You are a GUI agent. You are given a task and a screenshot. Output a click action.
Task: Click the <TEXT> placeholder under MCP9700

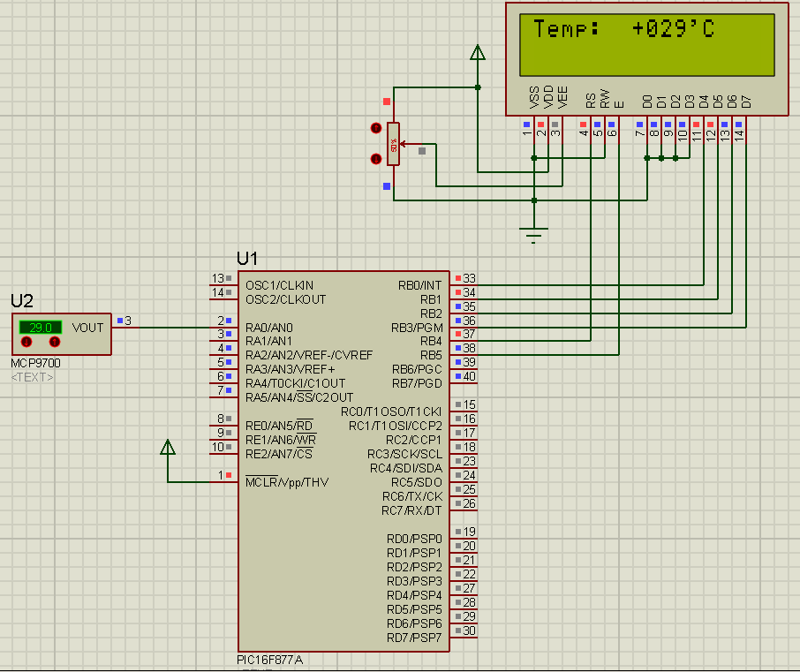[32, 378]
